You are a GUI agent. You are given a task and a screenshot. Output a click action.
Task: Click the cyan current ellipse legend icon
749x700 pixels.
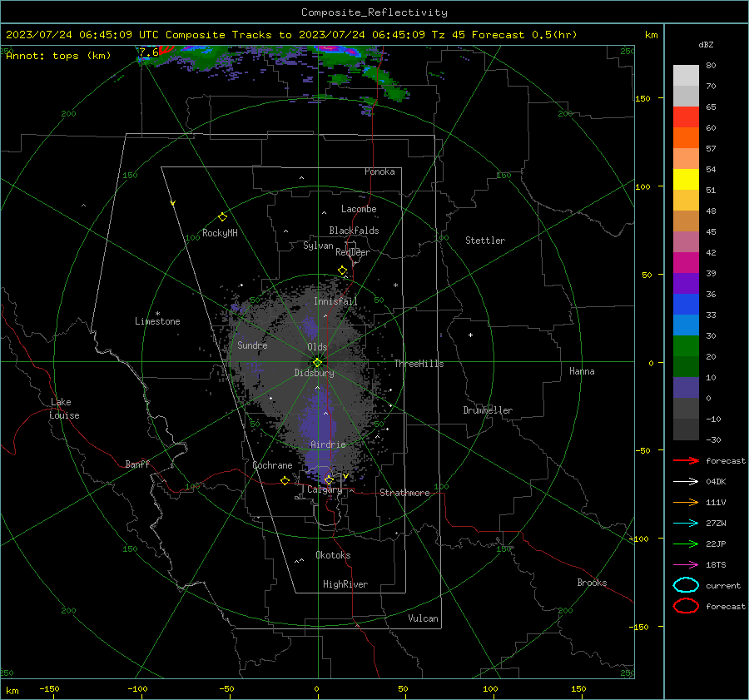click(686, 585)
